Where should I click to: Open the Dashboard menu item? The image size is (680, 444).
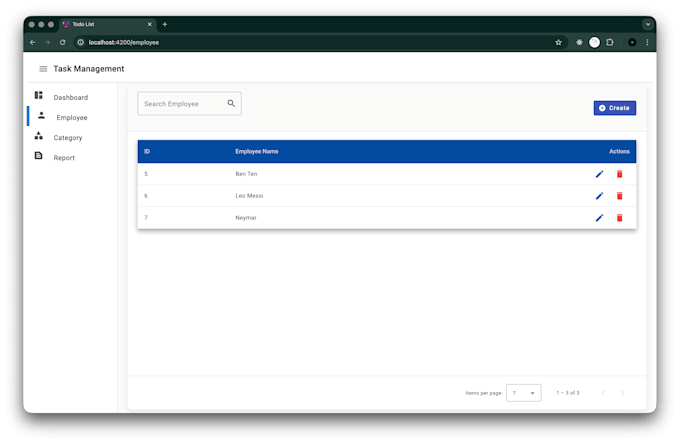coord(71,98)
